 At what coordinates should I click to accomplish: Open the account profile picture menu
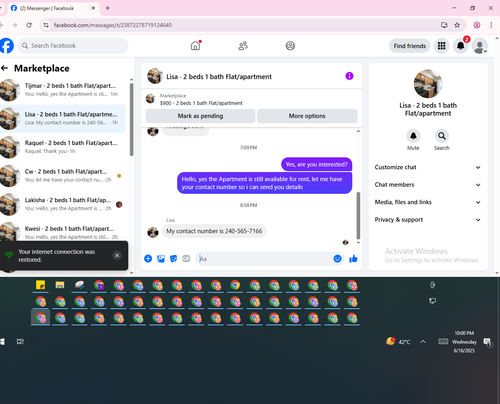pos(480,46)
